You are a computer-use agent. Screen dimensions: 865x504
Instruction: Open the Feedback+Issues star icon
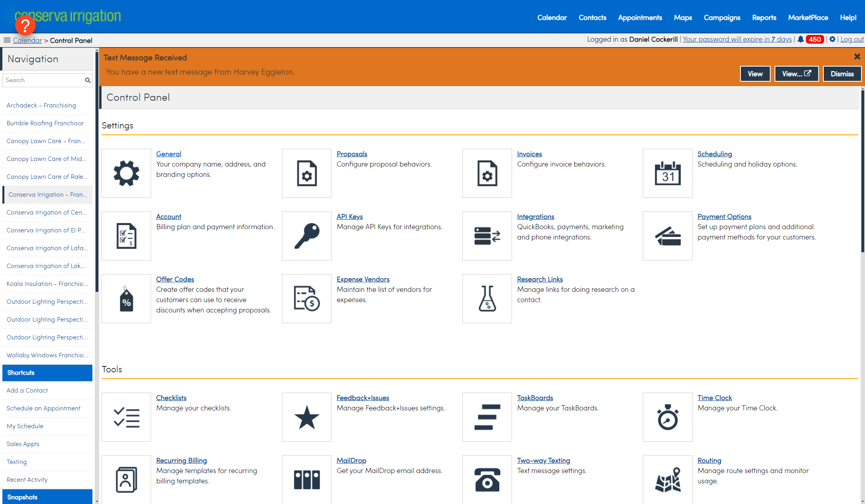(307, 417)
